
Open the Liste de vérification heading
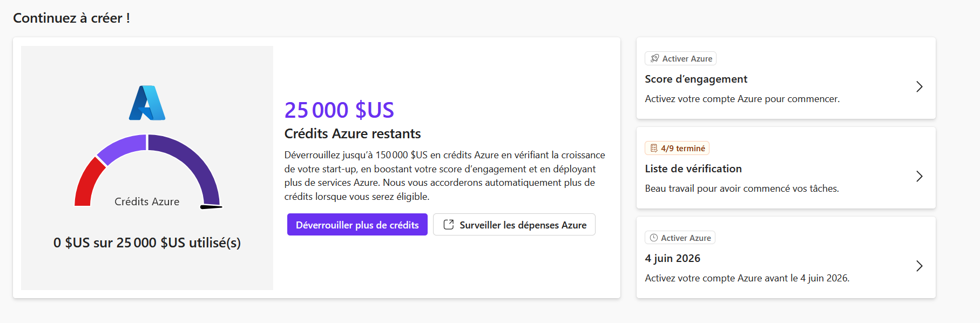coord(693,169)
